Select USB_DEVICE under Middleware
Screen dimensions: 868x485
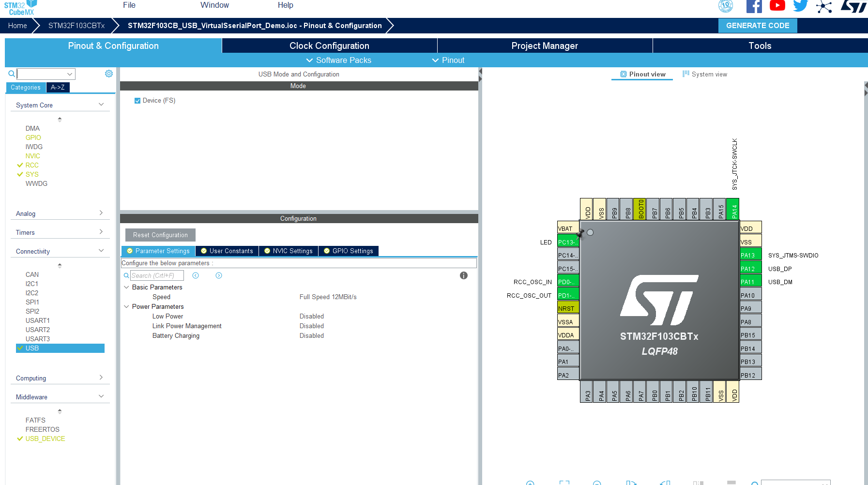(45, 439)
